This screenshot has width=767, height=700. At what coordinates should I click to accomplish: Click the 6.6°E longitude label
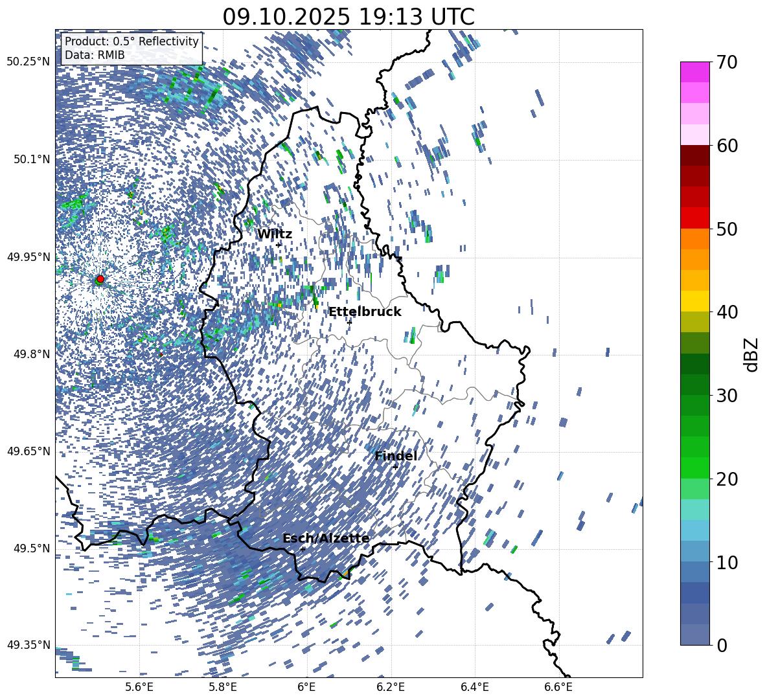pyautogui.click(x=558, y=687)
